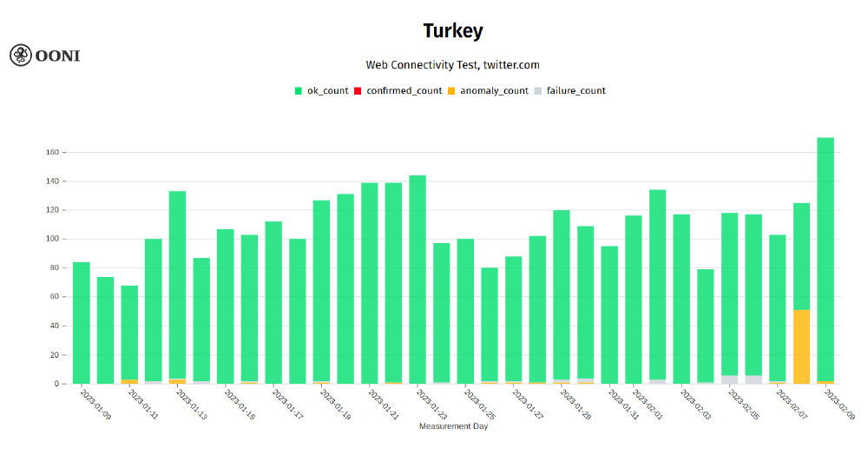Click the "Measurement Day" axis title

(x=452, y=426)
